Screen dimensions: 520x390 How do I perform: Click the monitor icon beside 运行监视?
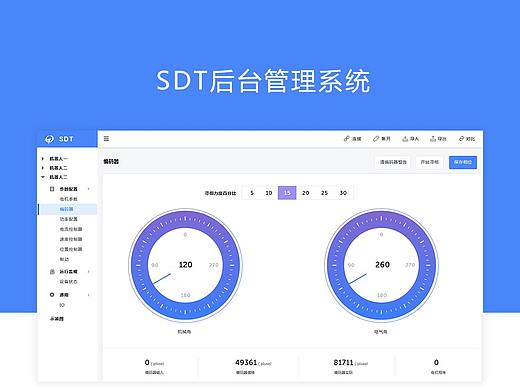52,272
